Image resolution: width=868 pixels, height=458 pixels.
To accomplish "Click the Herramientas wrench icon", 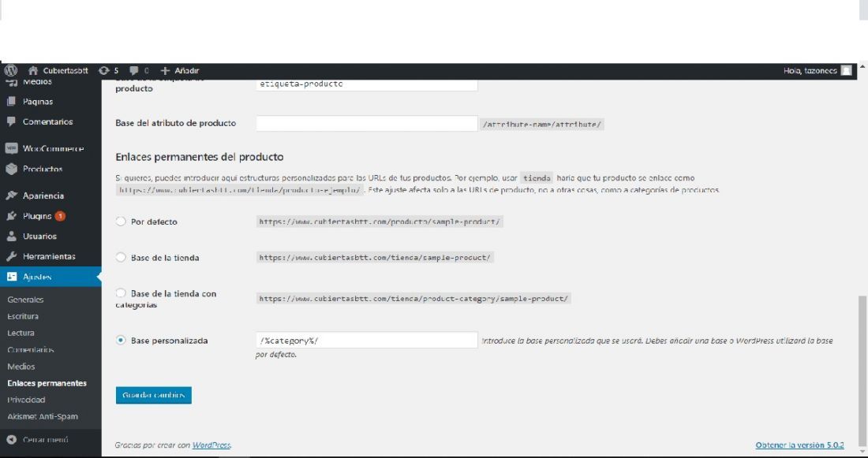I will [11, 257].
